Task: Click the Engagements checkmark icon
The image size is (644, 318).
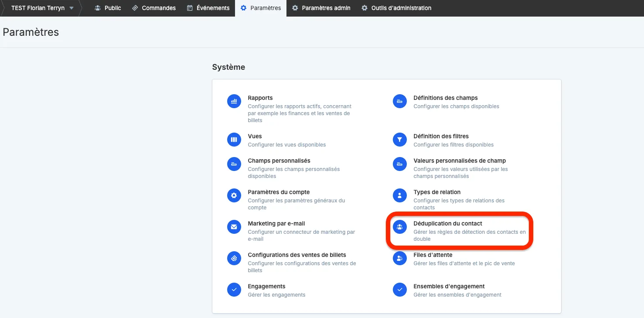Action: pyautogui.click(x=234, y=290)
